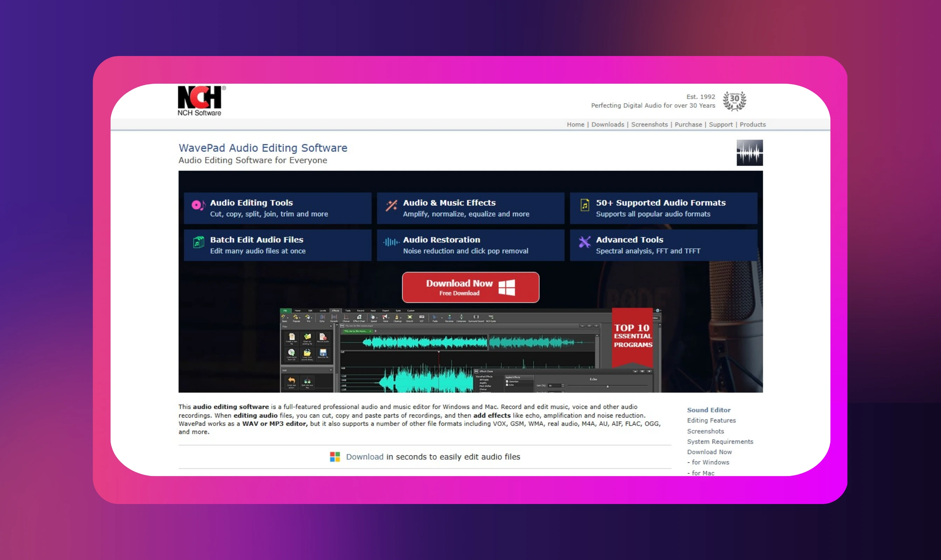
Task: Click the text Noise reduction and click pop removal
Action: pos(465,251)
